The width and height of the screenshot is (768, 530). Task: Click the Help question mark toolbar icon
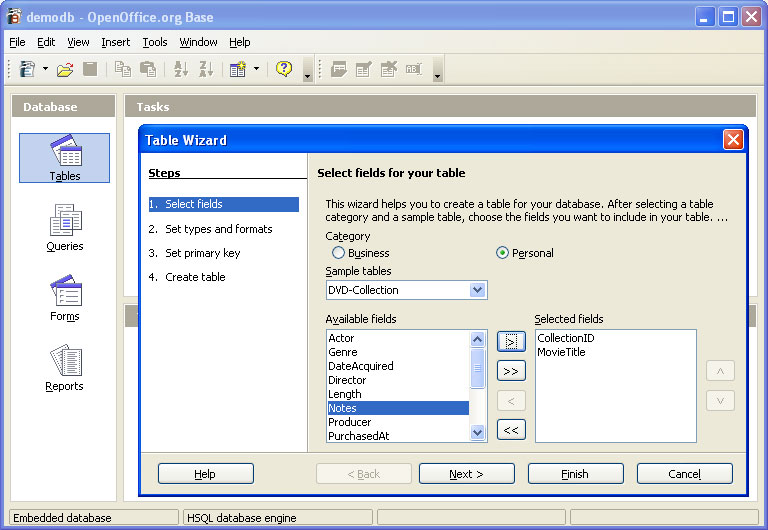click(x=284, y=69)
